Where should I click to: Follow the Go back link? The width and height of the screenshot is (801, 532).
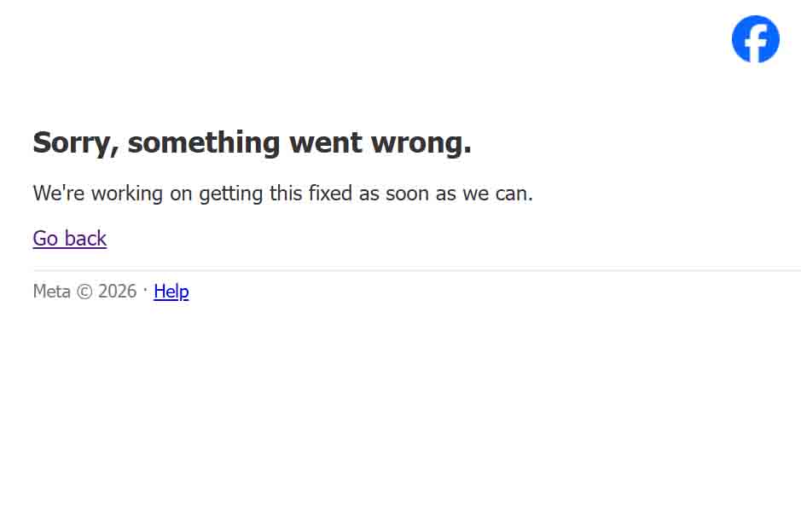point(70,239)
